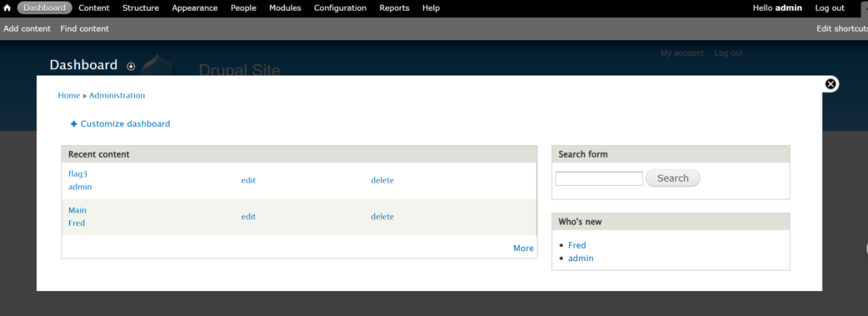Click the search form text field
This screenshot has width=868, height=316.
[599, 179]
